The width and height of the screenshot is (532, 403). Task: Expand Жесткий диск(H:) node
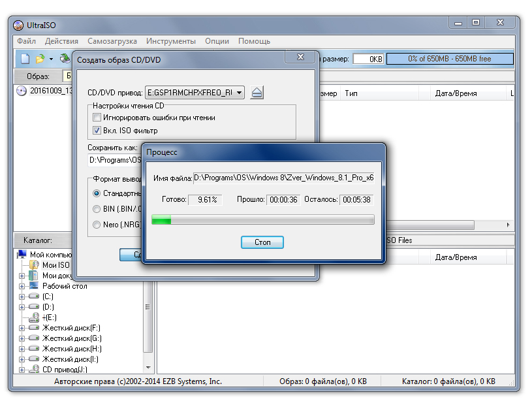click(22, 349)
